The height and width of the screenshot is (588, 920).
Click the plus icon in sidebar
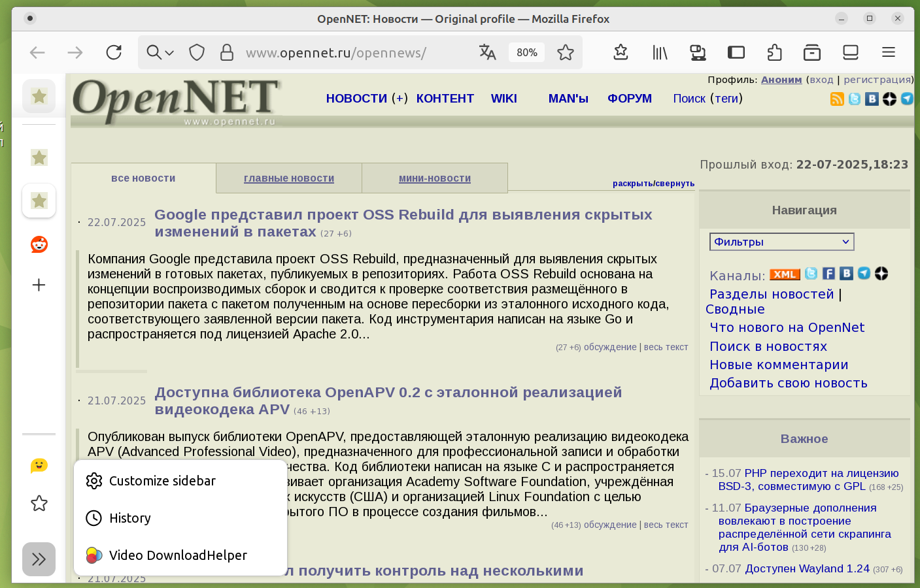(x=39, y=285)
